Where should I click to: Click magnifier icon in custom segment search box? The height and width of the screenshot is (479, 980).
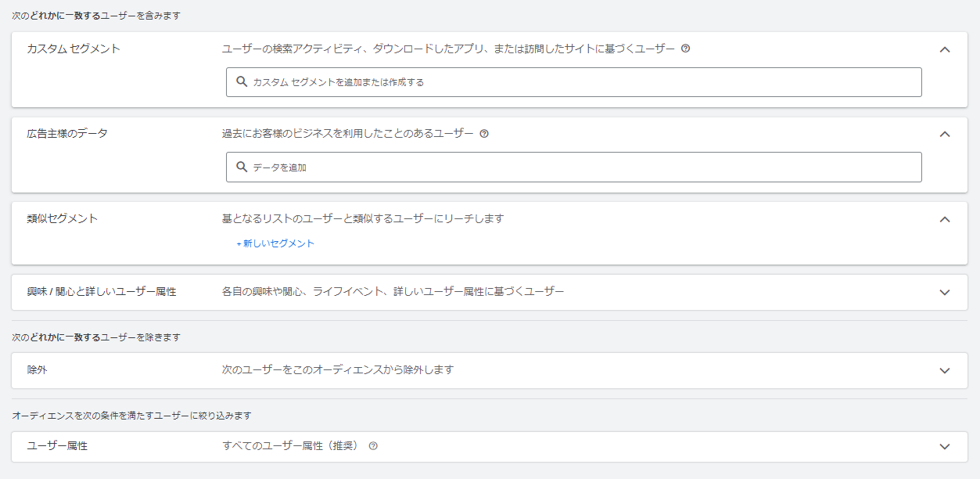[x=242, y=81]
